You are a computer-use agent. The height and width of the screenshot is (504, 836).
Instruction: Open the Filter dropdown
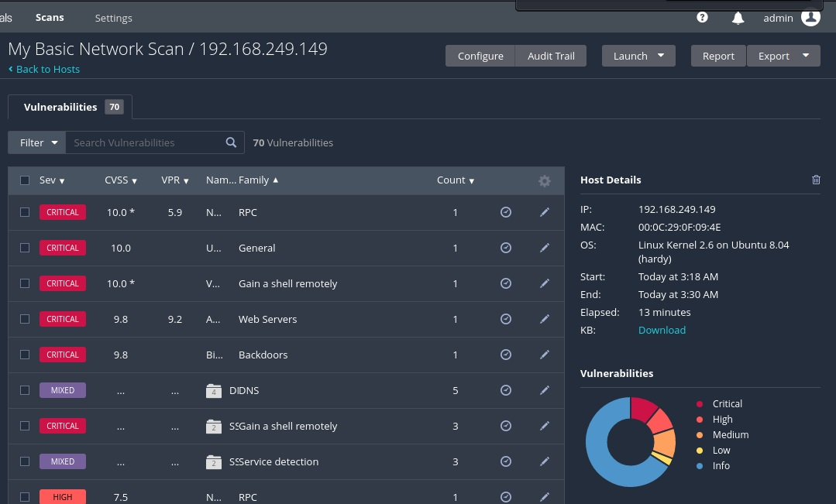(x=36, y=142)
